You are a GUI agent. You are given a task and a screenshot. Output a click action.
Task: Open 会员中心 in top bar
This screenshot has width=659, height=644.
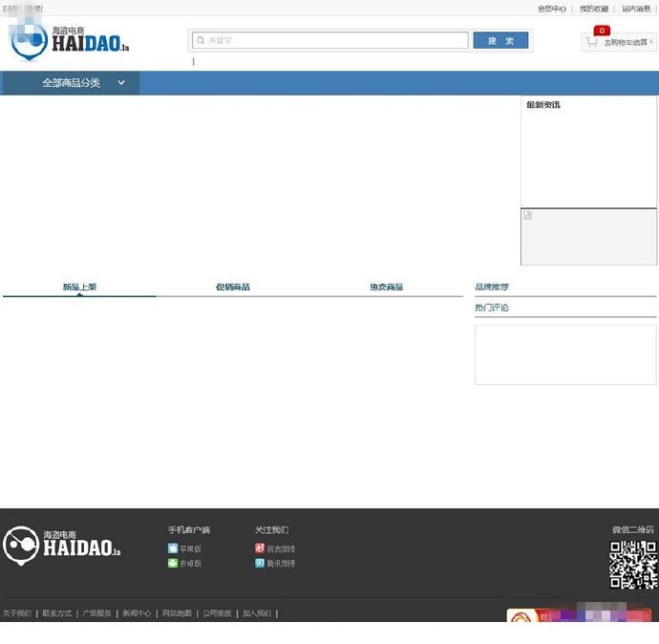pyautogui.click(x=552, y=9)
